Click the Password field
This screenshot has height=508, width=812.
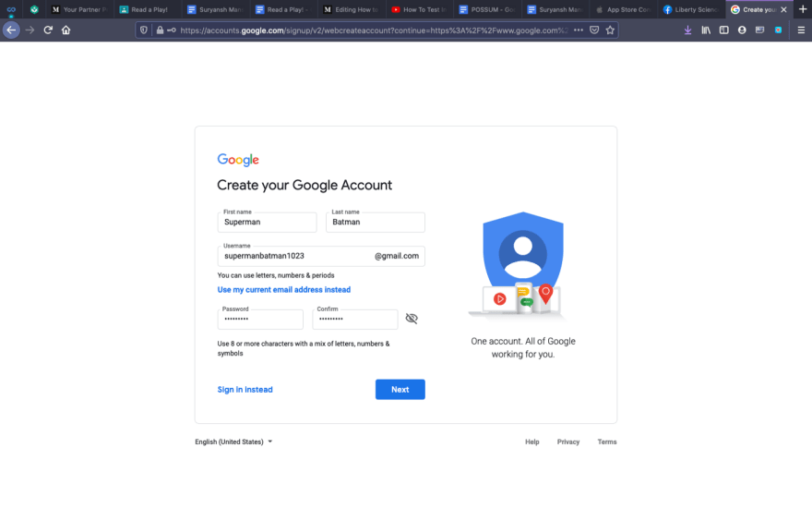(x=260, y=320)
